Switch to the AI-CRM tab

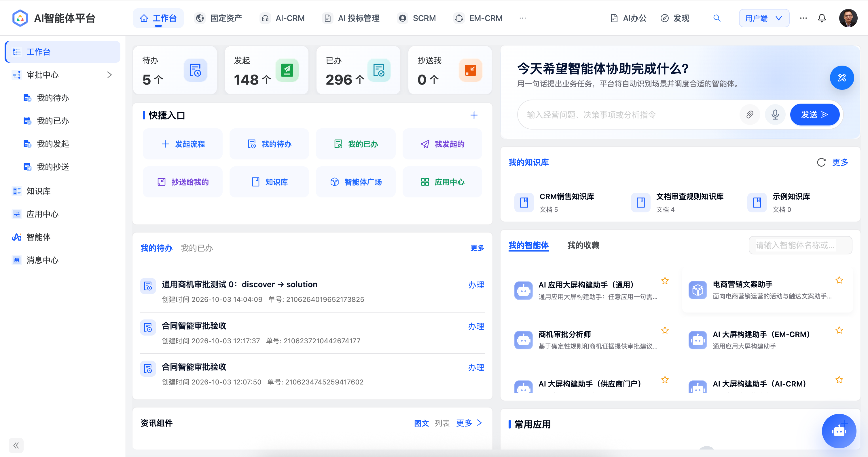(x=283, y=18)
